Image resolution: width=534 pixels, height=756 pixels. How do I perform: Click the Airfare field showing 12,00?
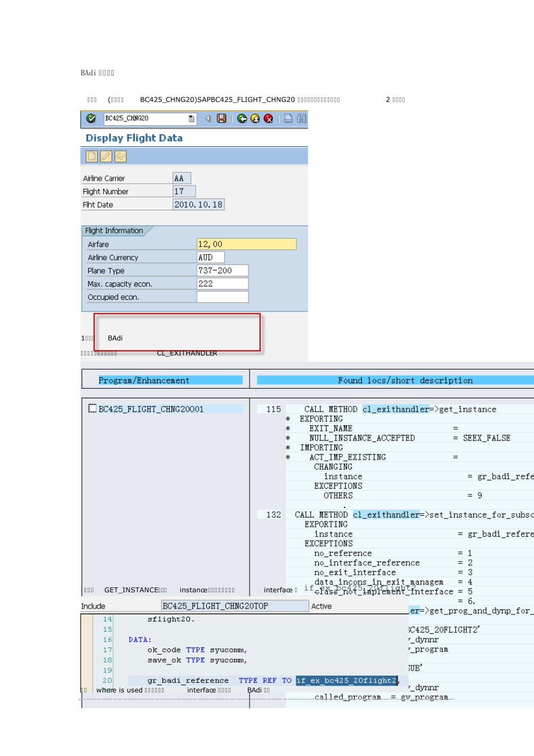tap(246, 244)
